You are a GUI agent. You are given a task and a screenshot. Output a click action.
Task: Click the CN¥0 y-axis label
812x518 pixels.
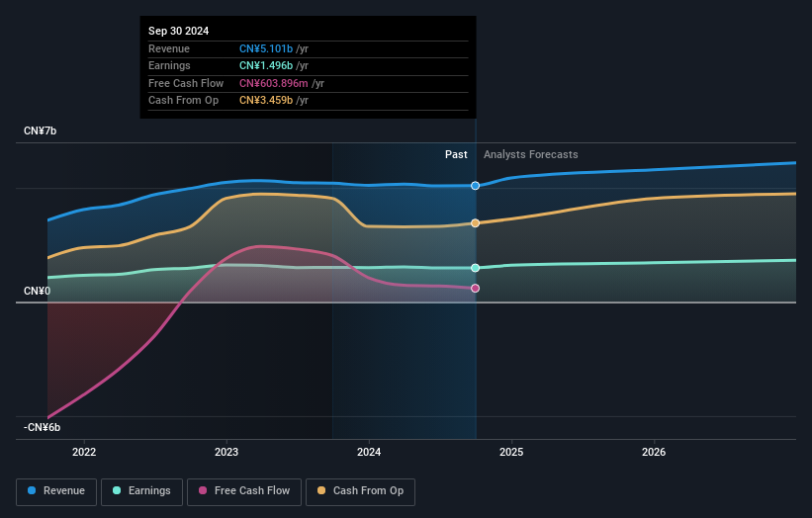[38, 291]
